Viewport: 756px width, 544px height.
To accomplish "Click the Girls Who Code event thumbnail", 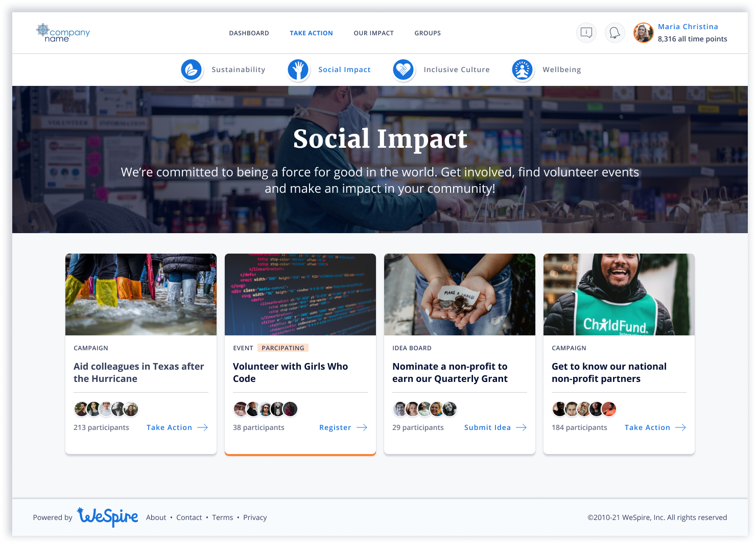I will [300, 294].
